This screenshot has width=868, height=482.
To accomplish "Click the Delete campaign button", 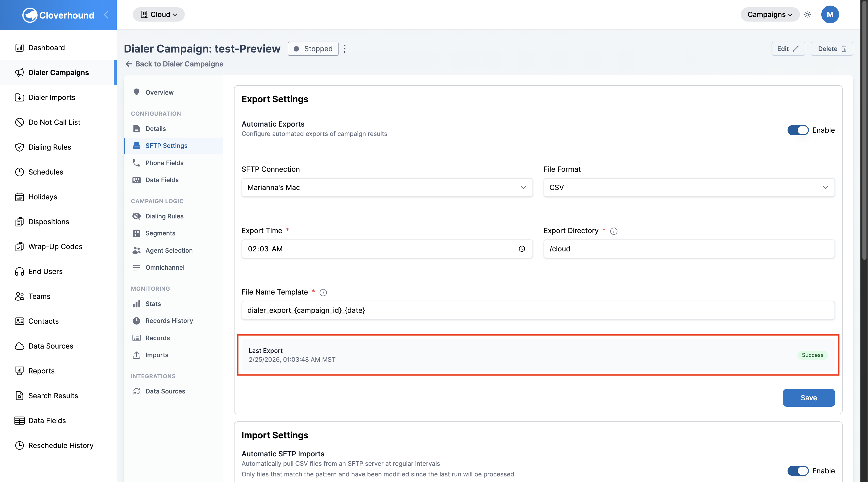I will coord(831,48).
